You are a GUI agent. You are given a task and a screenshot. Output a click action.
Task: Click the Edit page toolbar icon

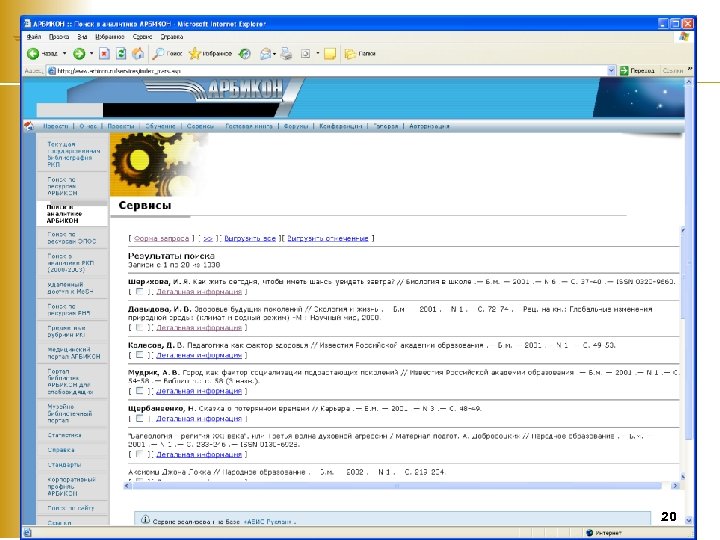[x=305, y=54]
